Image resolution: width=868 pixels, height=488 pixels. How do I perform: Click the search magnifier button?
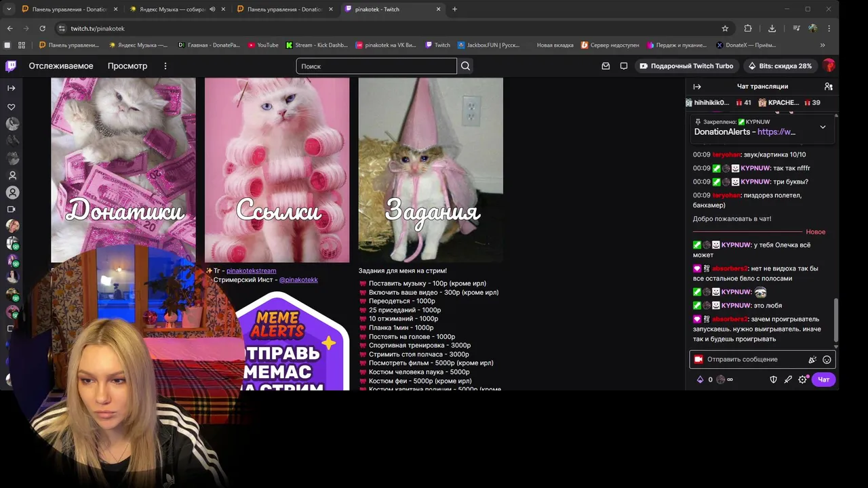coord(465,66)
